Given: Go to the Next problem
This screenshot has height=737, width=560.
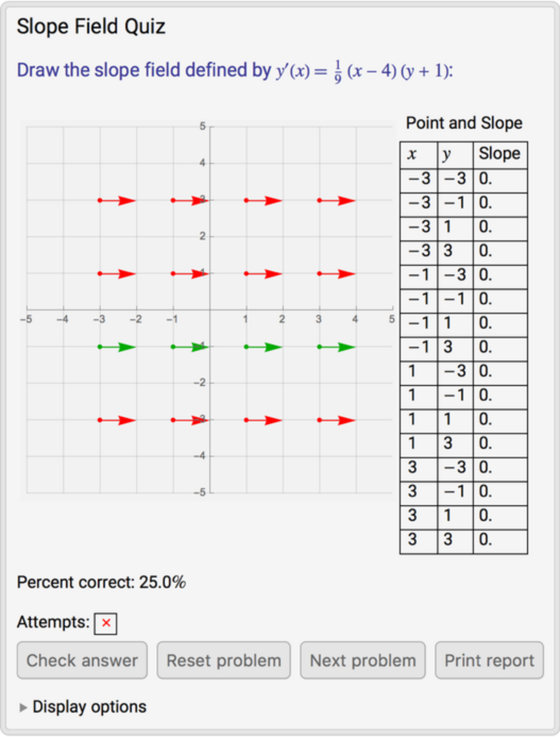Looking at the screenshot, I should click(x=362, y=660).
